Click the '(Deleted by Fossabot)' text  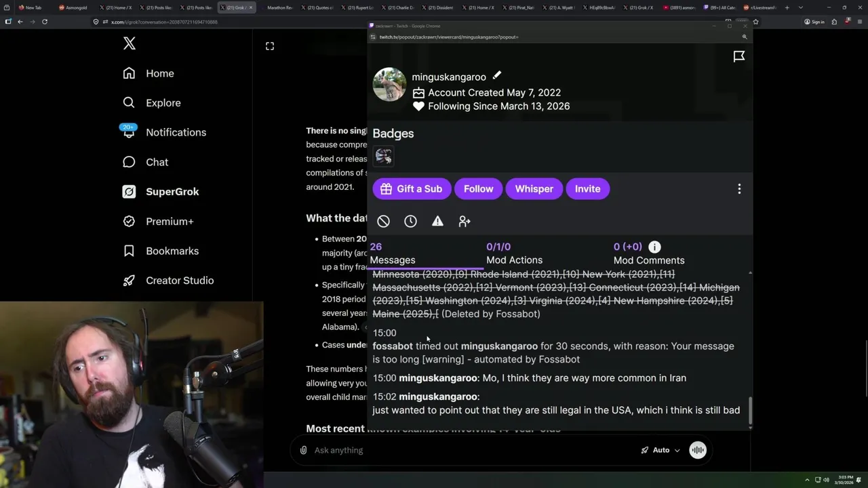491,314
